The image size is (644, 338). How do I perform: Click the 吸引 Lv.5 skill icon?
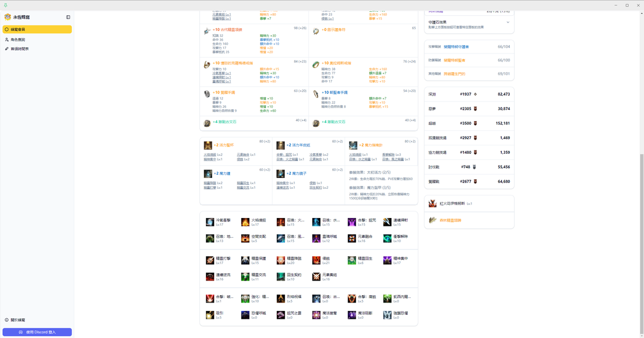pyautogui.click(x=210, y=315)
